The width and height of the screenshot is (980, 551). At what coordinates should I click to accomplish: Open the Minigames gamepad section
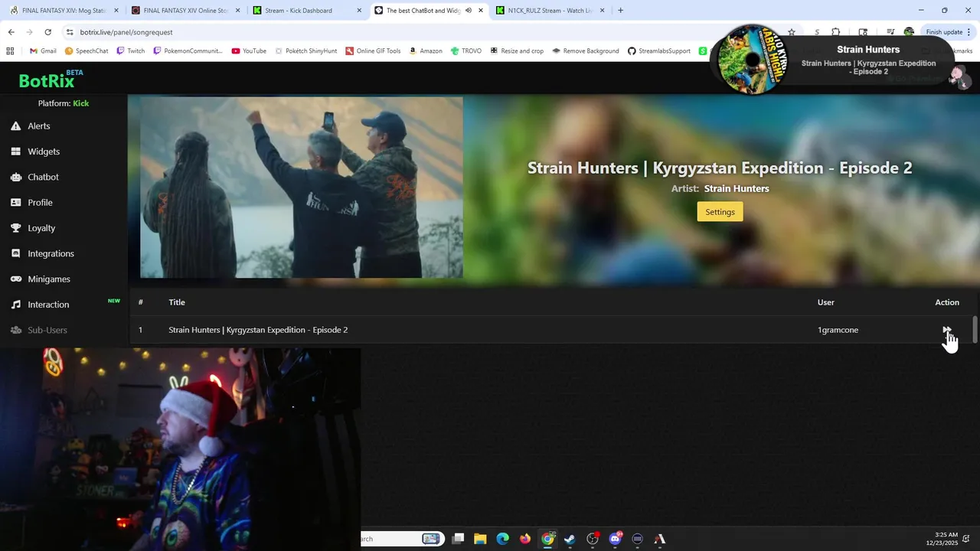pos(40,279)
